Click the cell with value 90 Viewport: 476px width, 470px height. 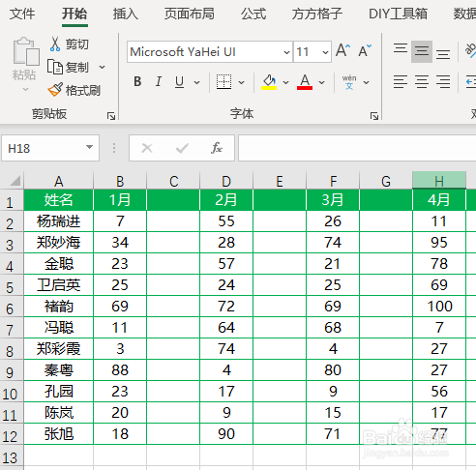(x=226, y=434)
